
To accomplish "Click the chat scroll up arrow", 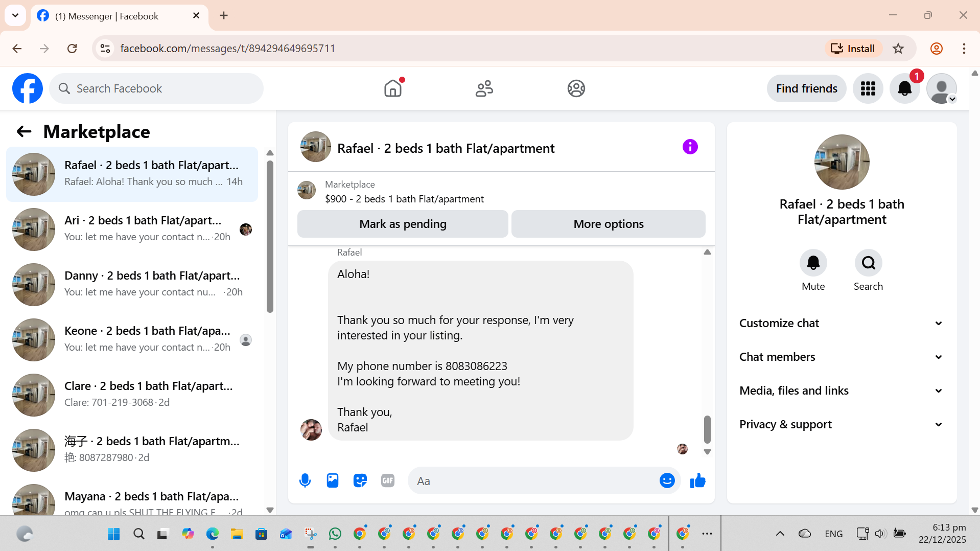I will point(707,252).
